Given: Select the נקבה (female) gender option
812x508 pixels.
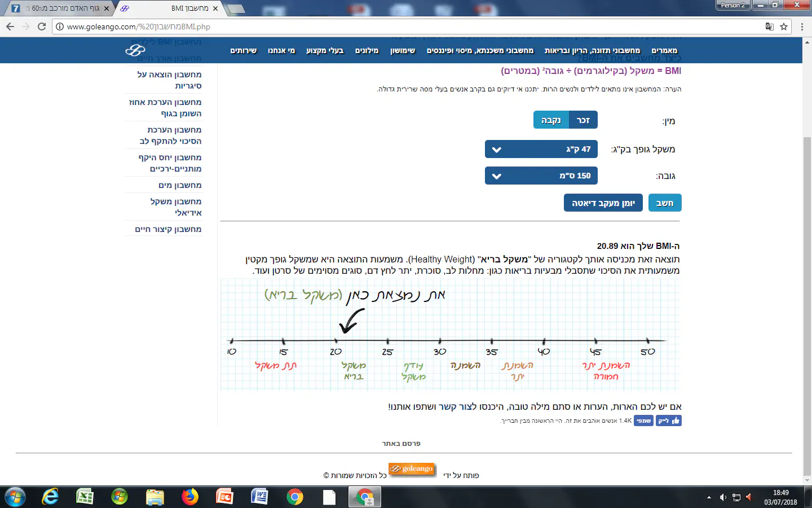Looking at the screenshot, I should coord(551,120).
